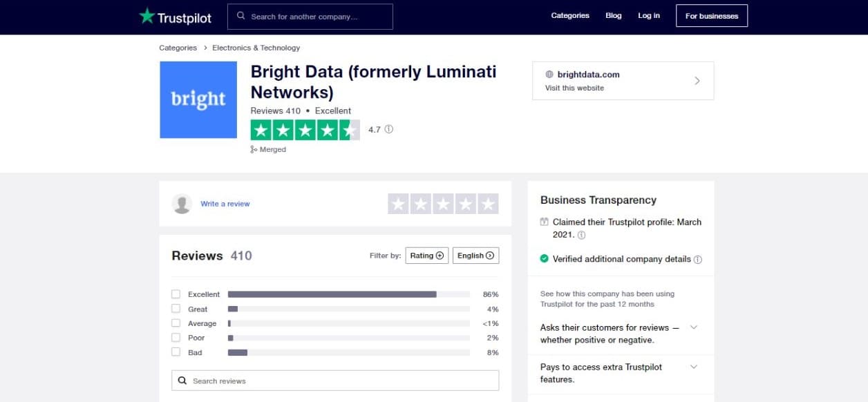Click the Great 4% rating bar
Image resolution: width=868 pixels, height=402 pixels.
(349, 309)
